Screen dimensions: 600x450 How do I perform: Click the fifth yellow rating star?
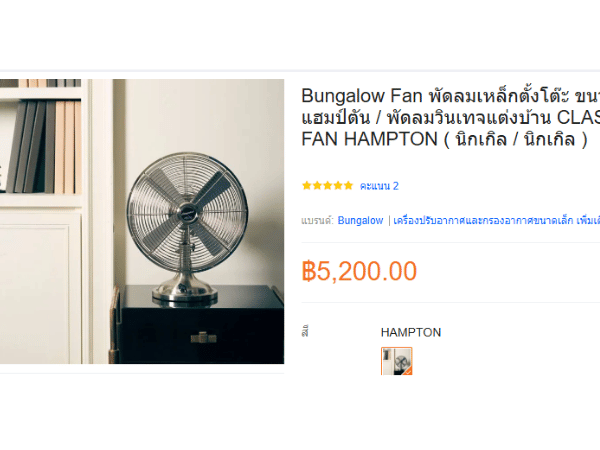point(348,186)
